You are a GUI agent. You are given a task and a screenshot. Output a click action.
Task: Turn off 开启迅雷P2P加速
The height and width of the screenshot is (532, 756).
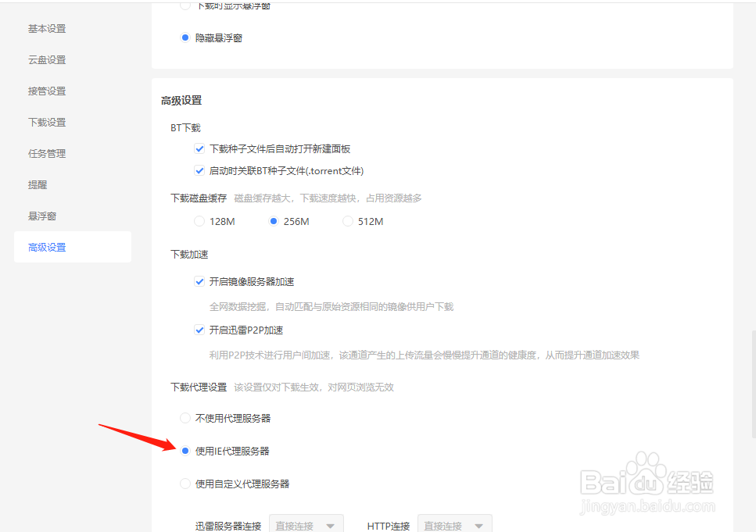[199, 330]
